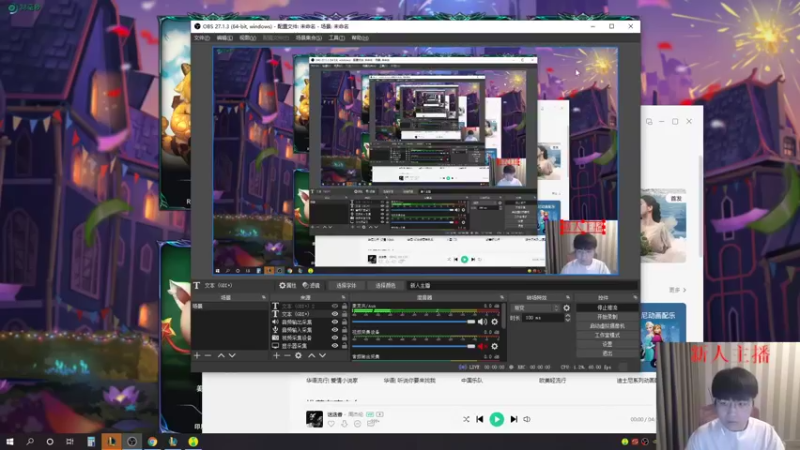The height and width of the screenshot is (450, 800).
Task: Pop out the 来源 dock with its header icon
Action: coord(343,297)
